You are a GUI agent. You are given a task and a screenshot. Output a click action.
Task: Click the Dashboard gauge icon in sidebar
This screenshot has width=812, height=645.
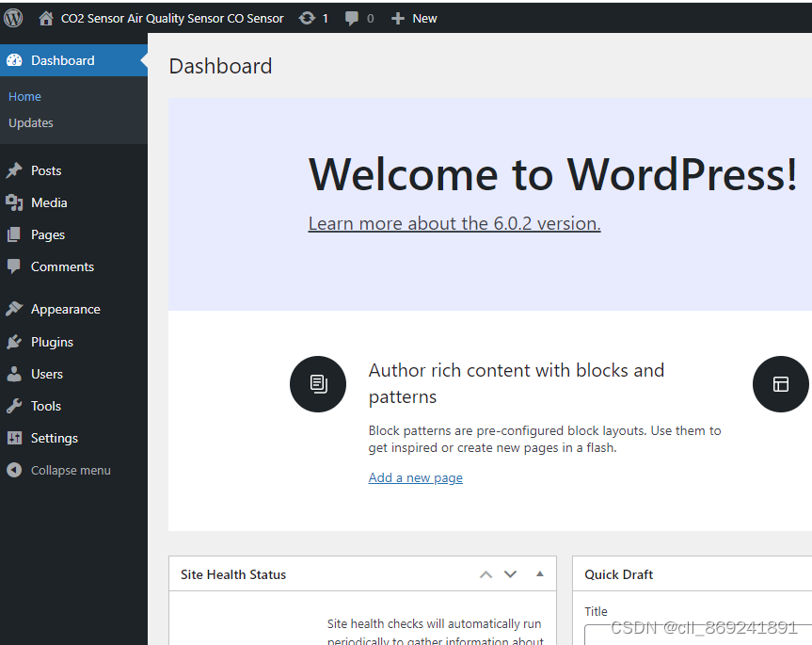click(14, 60)
